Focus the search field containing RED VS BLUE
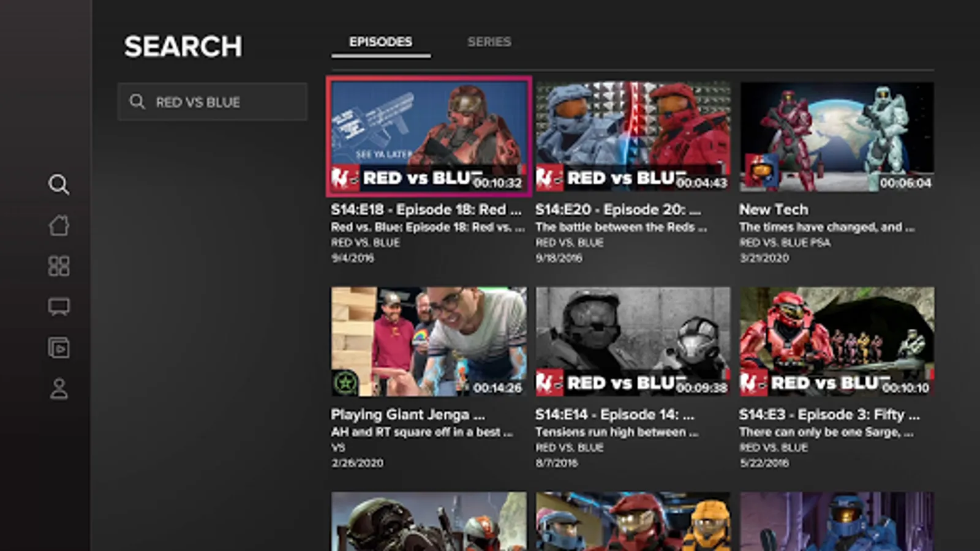 tap(213, 102)
